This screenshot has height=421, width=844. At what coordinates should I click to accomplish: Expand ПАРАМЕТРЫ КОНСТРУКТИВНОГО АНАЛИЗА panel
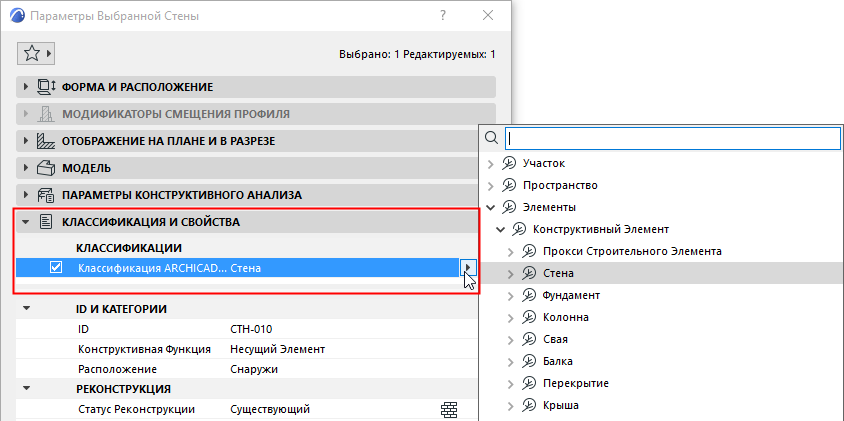tap(25, 195)
